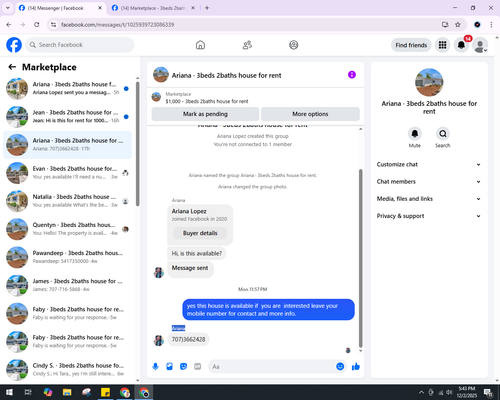This screenshot has width=500, height=400.
Task: Click the browser address bar URL
Action: tap(117, 25)
